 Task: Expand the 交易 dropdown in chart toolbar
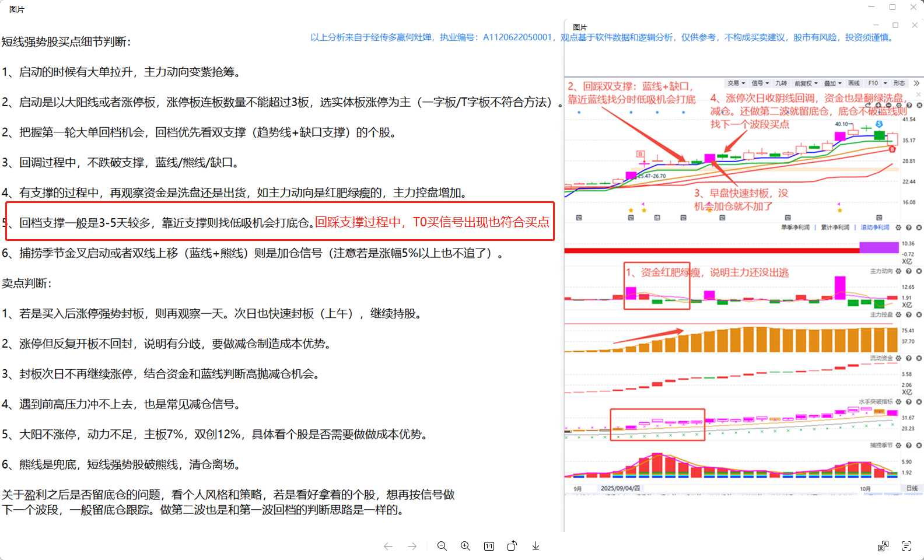[736, 83]
